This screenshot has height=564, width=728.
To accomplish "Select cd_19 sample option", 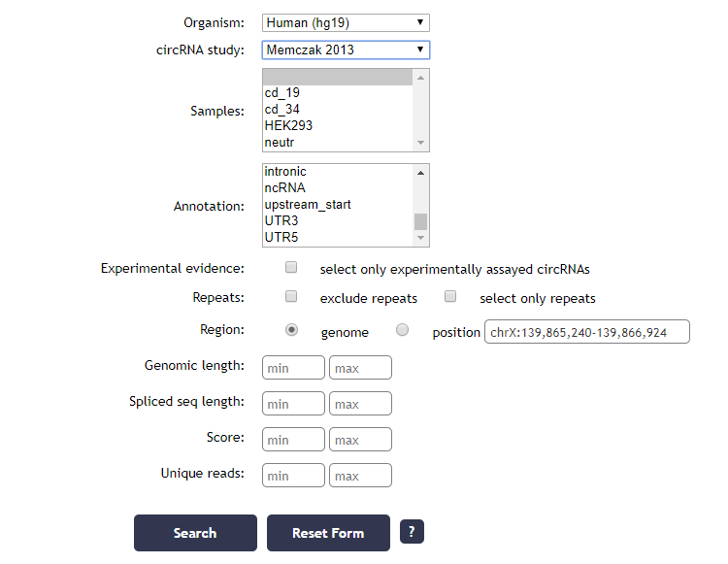I will [282, 93].
